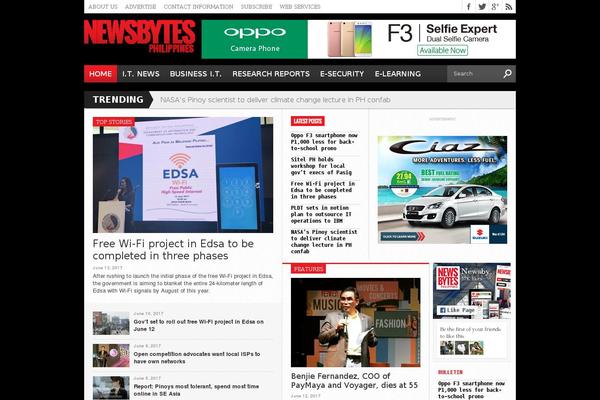600x400 pixels.
Task: Click the top story summary paragraph
Action: [183, 283]
